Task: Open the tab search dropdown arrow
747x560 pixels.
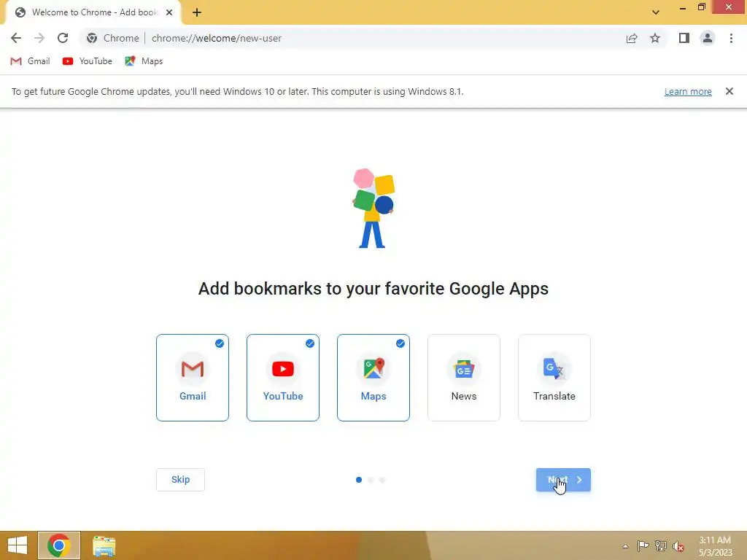Action: pos(656,12)
